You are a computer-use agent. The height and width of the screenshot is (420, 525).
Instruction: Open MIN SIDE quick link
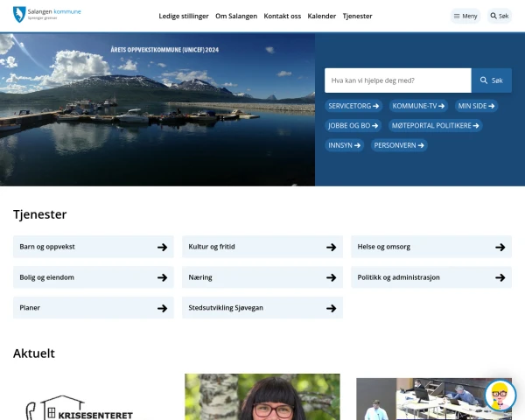click(x=477, y=106)
